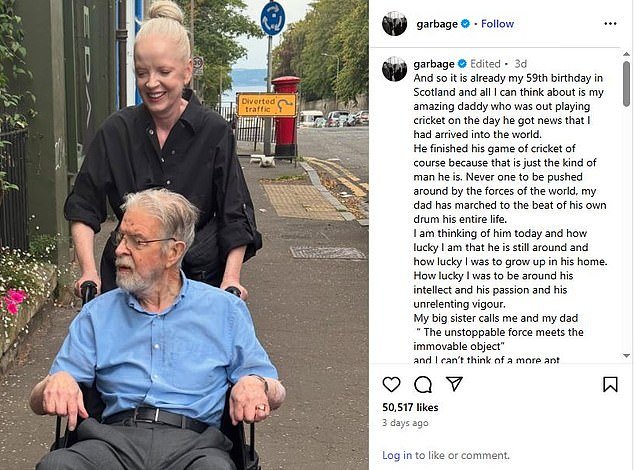Open comments via speech bubble icon
The height and width of the screenshot is (470, 634).
pyautogui.click(x=423, y=384)
